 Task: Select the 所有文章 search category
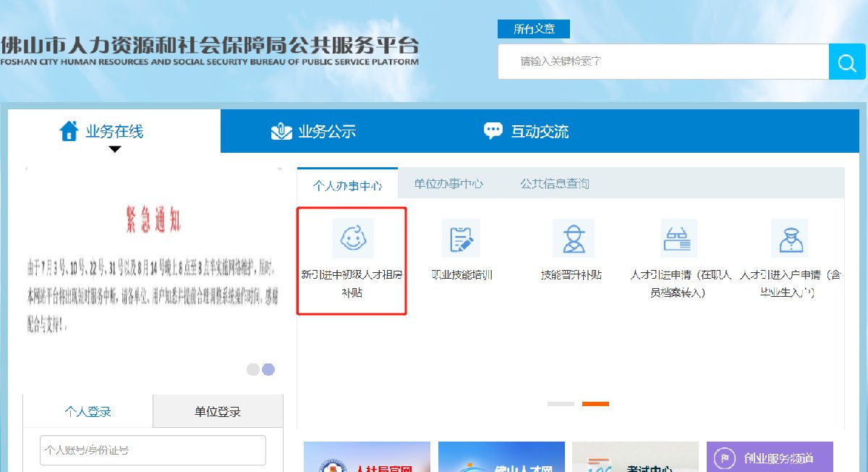(x=534, y=29)
